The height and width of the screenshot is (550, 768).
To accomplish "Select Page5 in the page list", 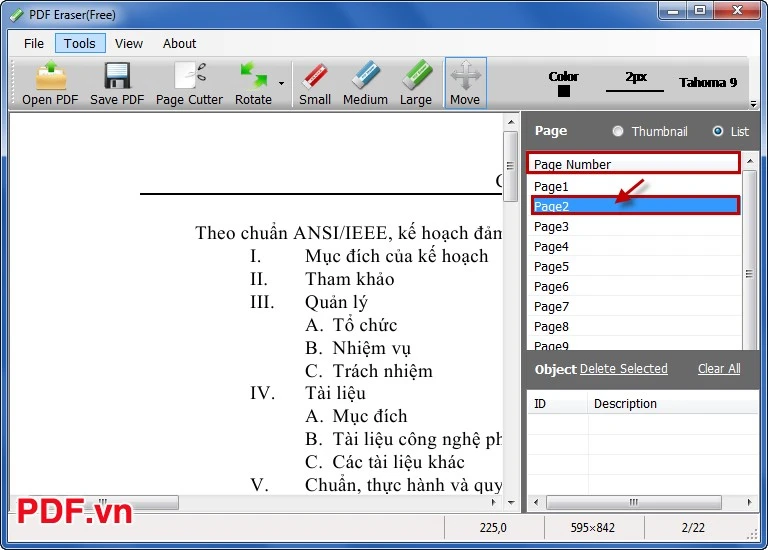I will coord(634,267).
